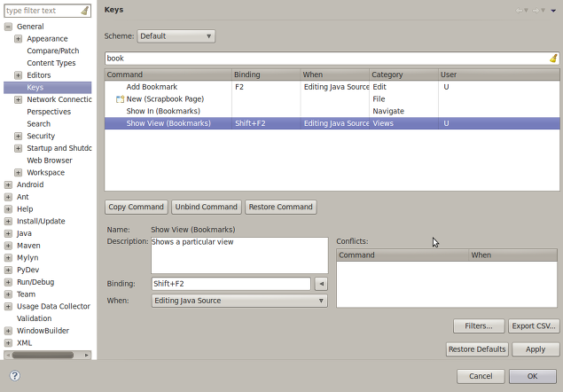Image resolution: width=563 pixels, height=392 pixels.
Task: Expand the Android preferences node
Action: click(8, 184)
